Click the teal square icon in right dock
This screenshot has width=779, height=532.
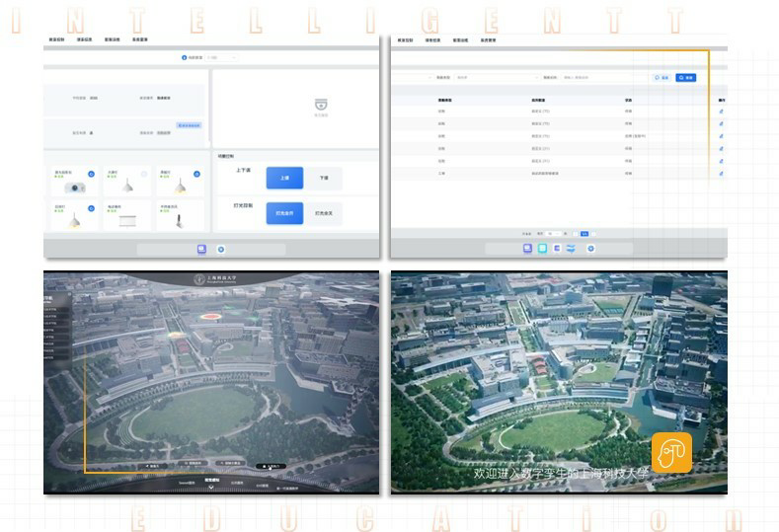click(x=542, y=249)
